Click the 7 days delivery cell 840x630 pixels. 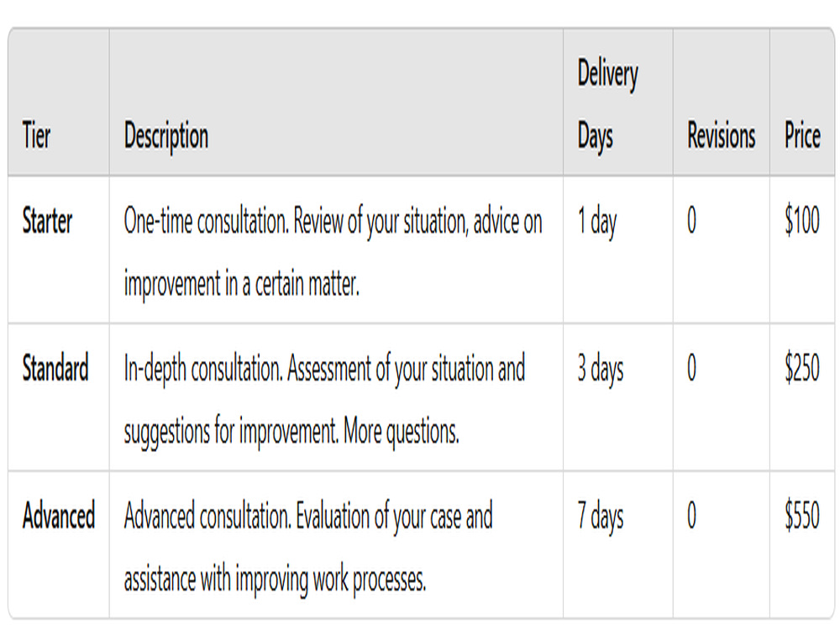point(601,517)
